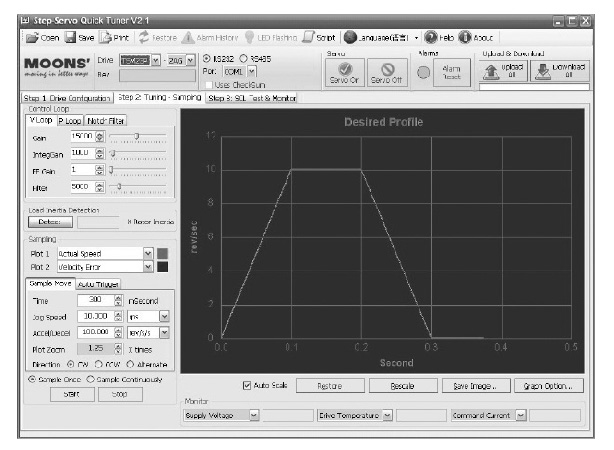Click the Filter slider thumb
The width and height of the screenshot is (614, 450).
[119, 186]
